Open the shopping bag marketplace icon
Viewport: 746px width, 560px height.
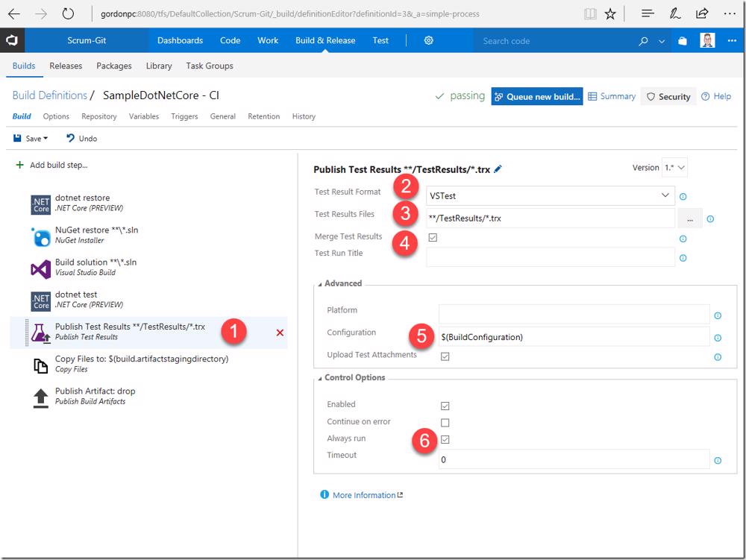pyautogui.click(x=683, y=41)
